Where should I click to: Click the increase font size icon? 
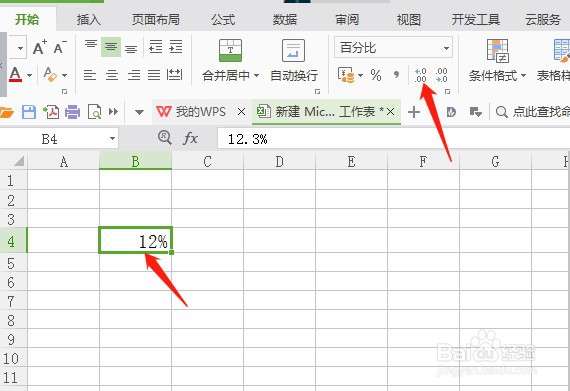pyautogui.click(x=40, y=47)
